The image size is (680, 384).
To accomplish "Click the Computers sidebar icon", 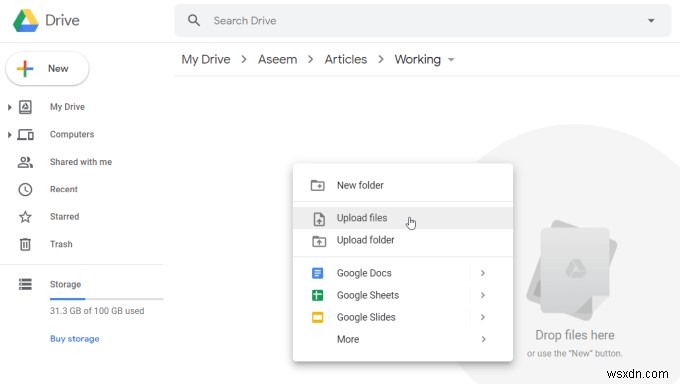I will (x=25, y=135).
